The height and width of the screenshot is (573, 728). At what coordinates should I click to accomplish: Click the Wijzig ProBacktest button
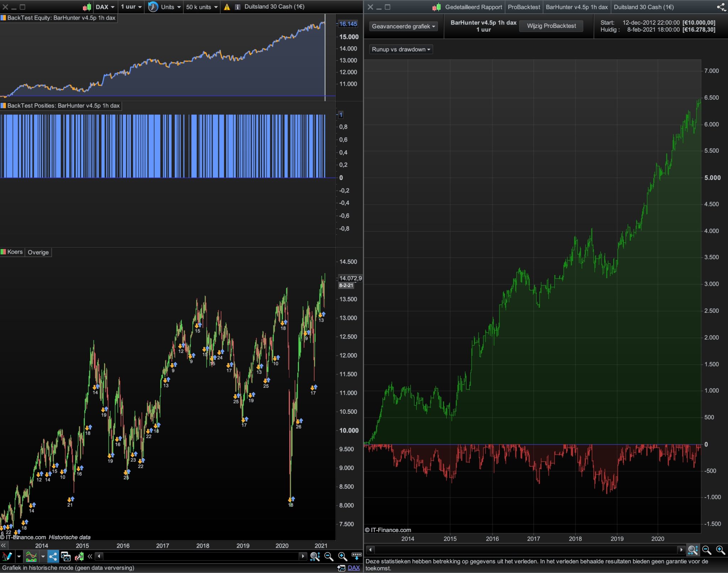pos(551,26)
